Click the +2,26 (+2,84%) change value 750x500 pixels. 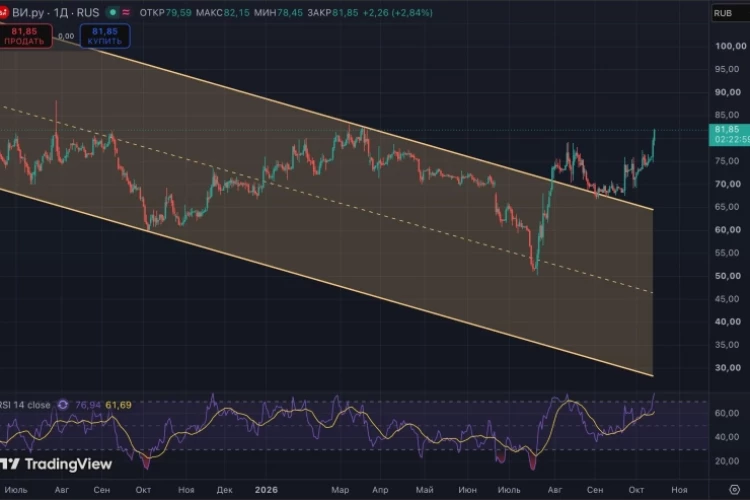(397, 13)
